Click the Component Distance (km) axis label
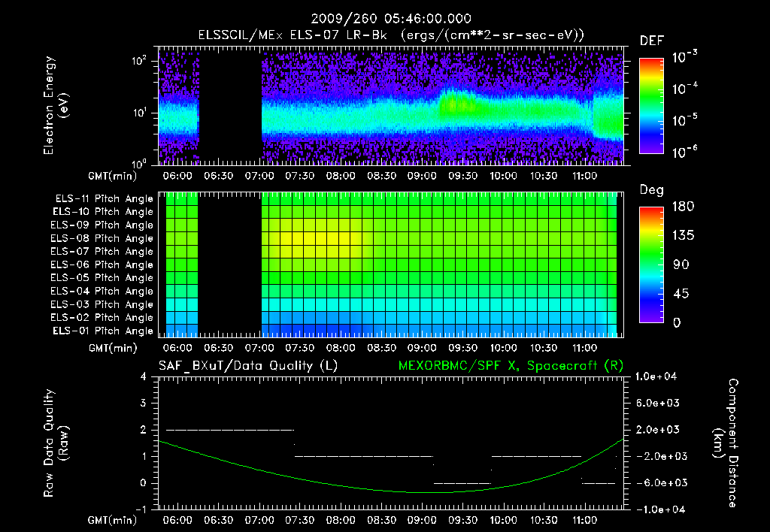This screenshot has width=770, height=532. click(x=726, y=443)
